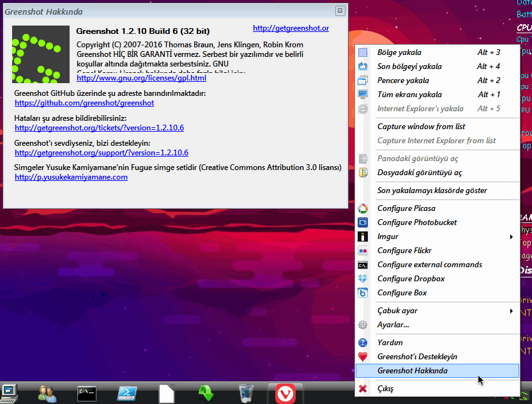This screenshot has height=404, width=532.
Task: Choose Dosyadaki görüntüyü aç
Action: pos(437,173)
